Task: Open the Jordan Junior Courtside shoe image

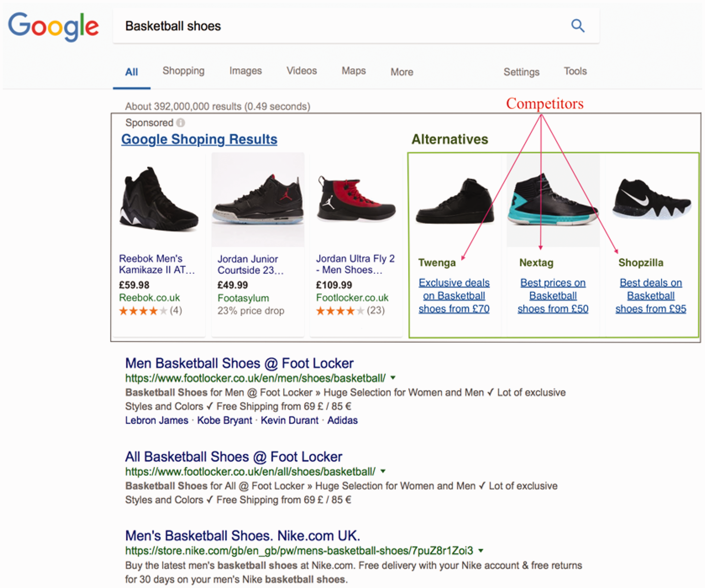Action: [258, 200]
